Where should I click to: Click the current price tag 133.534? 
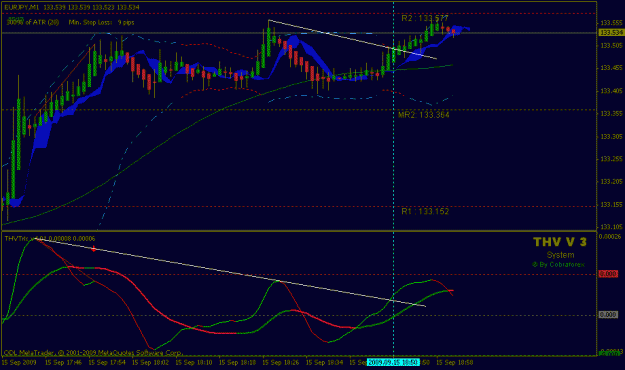click(x=611, y=33)
